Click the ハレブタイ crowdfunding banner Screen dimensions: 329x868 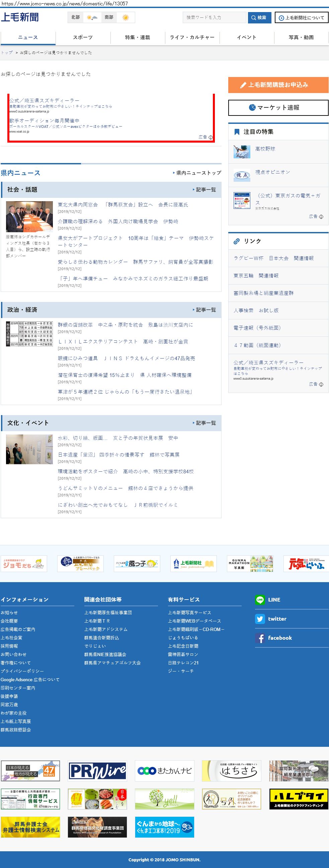299,799
